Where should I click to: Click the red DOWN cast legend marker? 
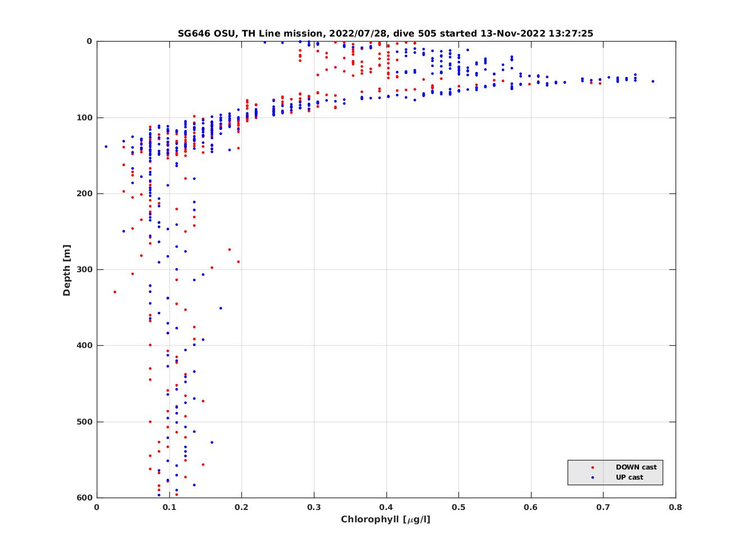(x=592, y=467)
